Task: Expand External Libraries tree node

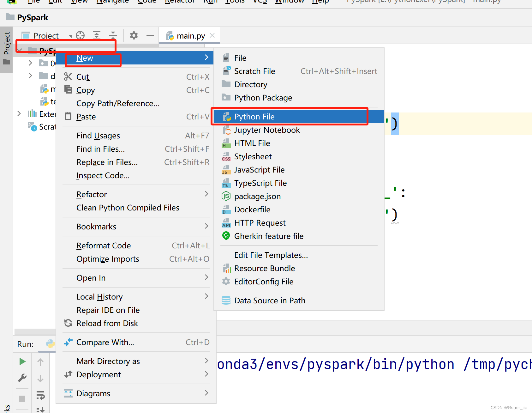Action: (19, 113)
